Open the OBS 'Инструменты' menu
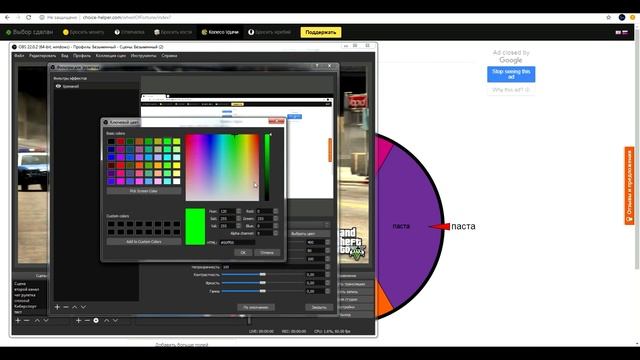The height and width of the screenshot is (360, 640). pos(143,56)
